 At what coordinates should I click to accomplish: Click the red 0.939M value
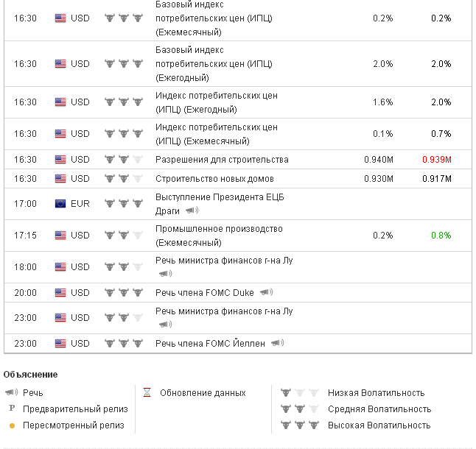pos(436,159)
